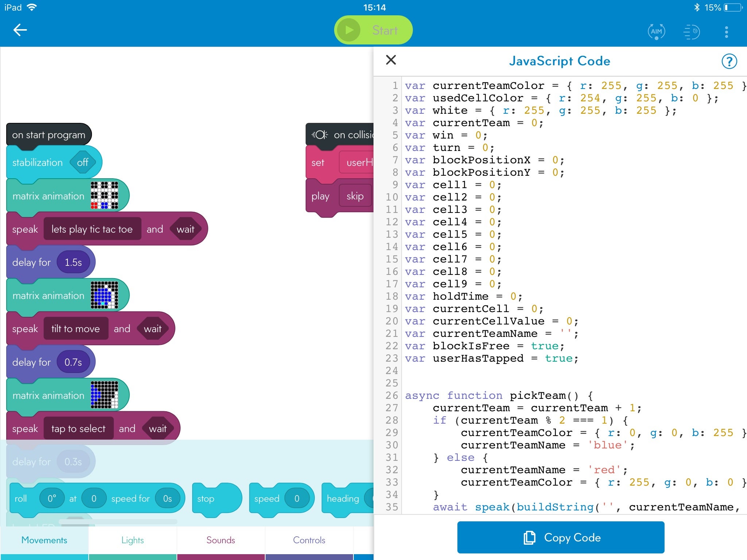Tap the first matrix animation thumbnail
This screenshot has height=560, width=747.
point(104,196)
